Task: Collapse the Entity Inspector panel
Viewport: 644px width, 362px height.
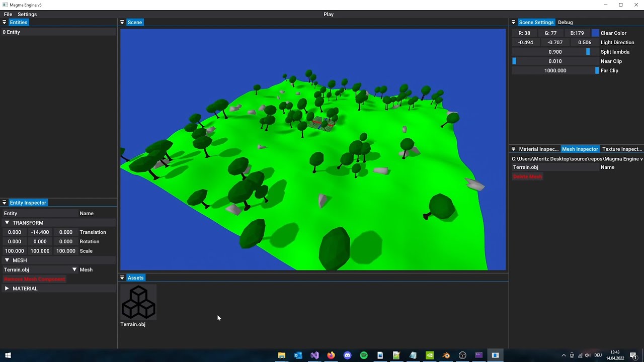Action: [x=4, y=203]
